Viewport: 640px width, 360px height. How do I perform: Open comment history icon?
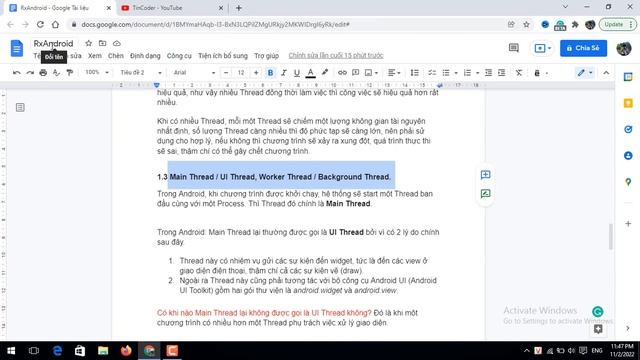pos(514,48)
